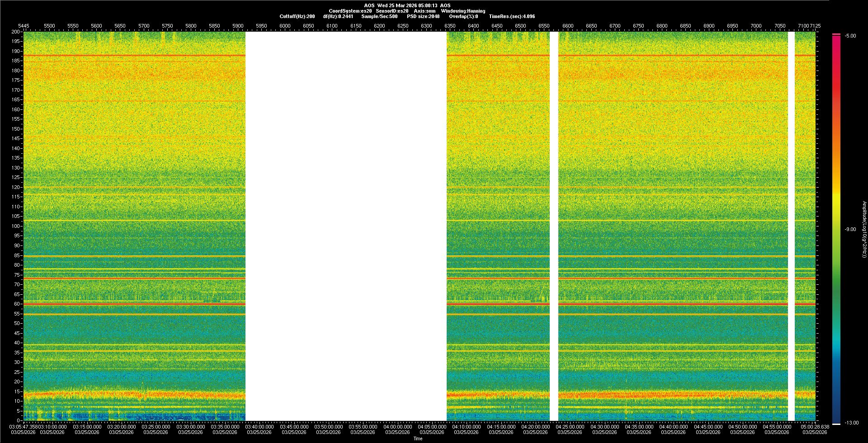
Task: Click the Amplitude axis label beside colorbar
Action: (864, 230)
